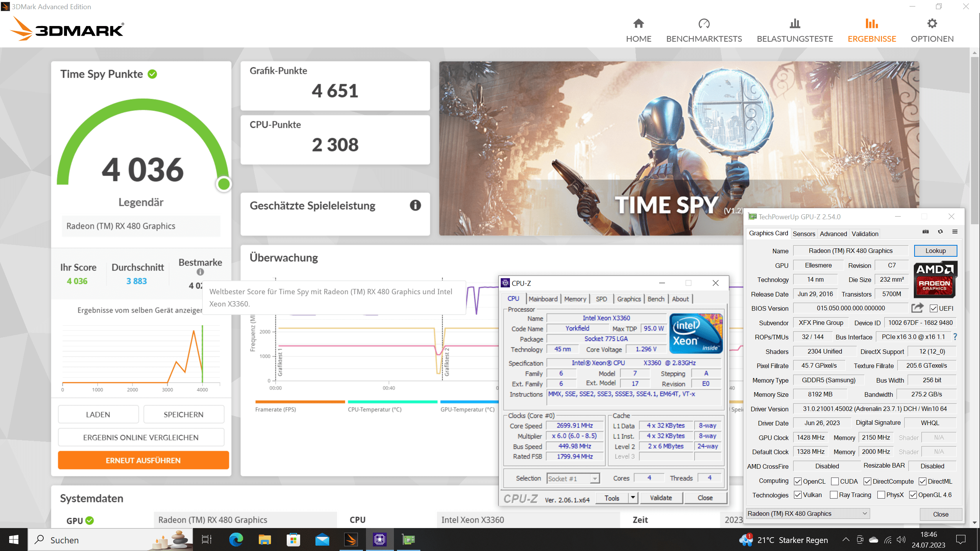Screen dimensions: 980x551
Task: Switch to the SPD tab in CPU-Z
Action: click(x=601, y=299)
